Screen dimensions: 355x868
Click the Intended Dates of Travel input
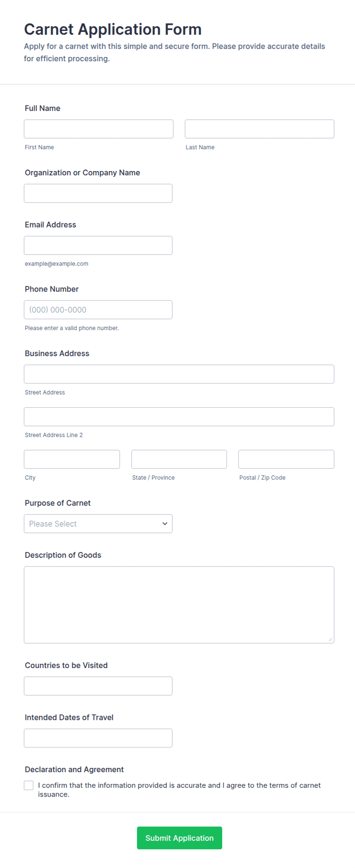click(x=98, y=738)
